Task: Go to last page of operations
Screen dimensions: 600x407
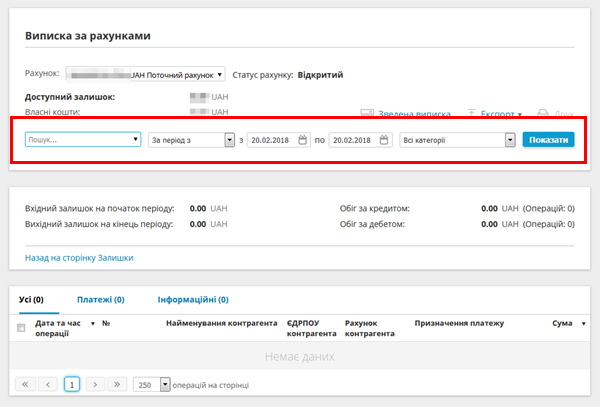Action: pyautogui.click(x=117, y=384)
